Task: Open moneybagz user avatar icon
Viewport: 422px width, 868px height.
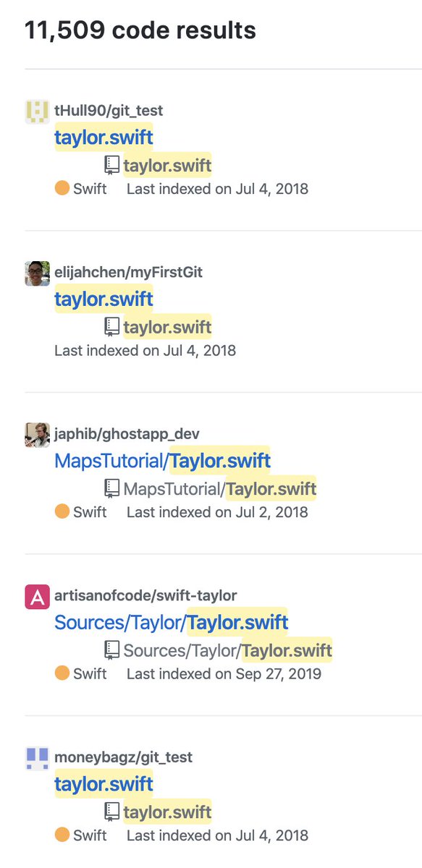Action: [38, 758]
